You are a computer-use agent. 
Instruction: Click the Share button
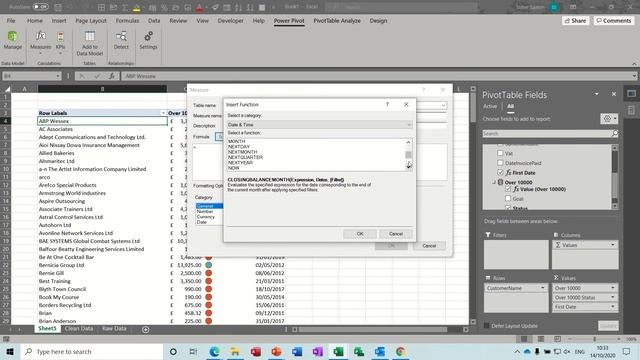pyautogui.click(x=575, y=20)
